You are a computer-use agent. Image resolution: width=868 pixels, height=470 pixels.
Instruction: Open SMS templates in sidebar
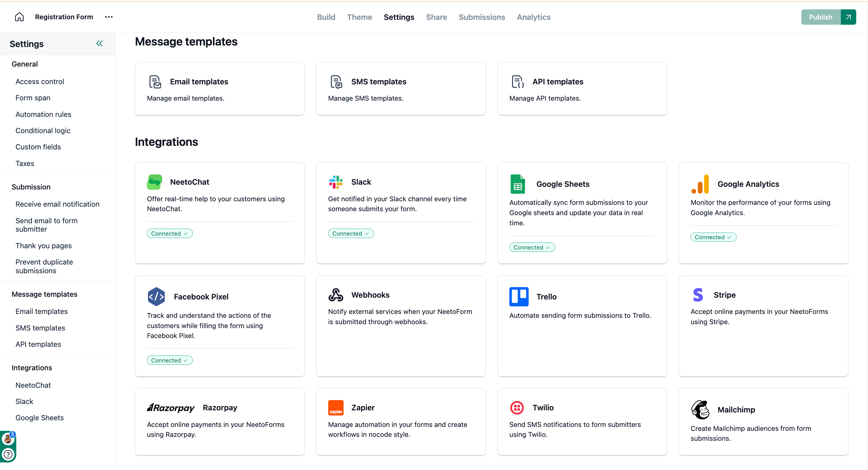tap(40, 328)
